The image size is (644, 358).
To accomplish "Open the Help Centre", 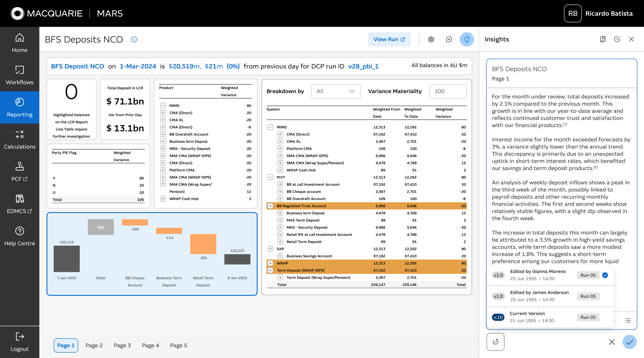I will point(19,237).
